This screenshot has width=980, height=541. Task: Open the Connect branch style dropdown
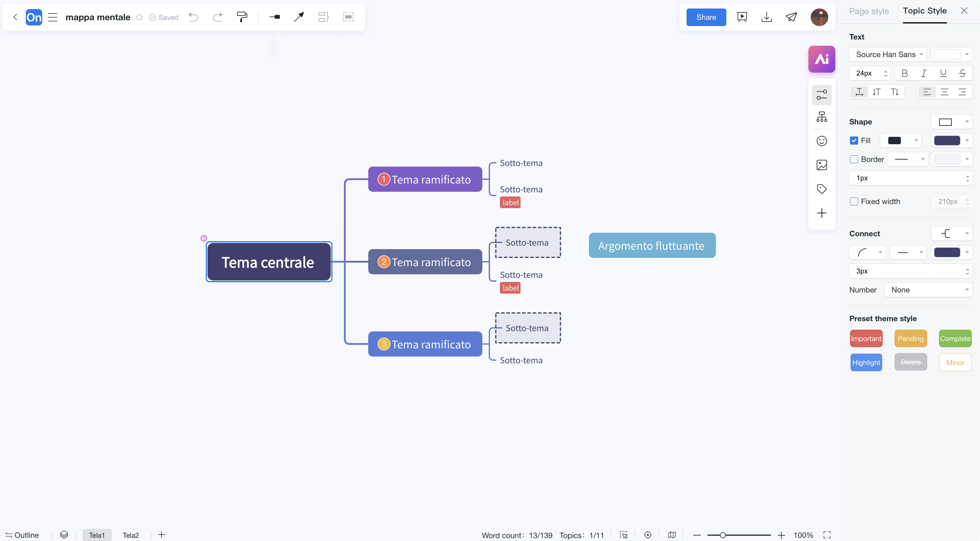(952, 233)
